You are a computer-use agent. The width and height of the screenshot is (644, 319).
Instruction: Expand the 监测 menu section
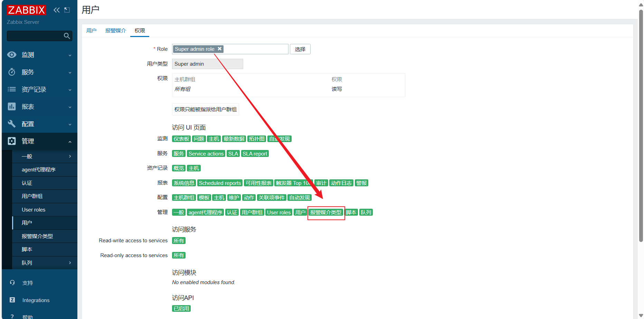(70, 55)
